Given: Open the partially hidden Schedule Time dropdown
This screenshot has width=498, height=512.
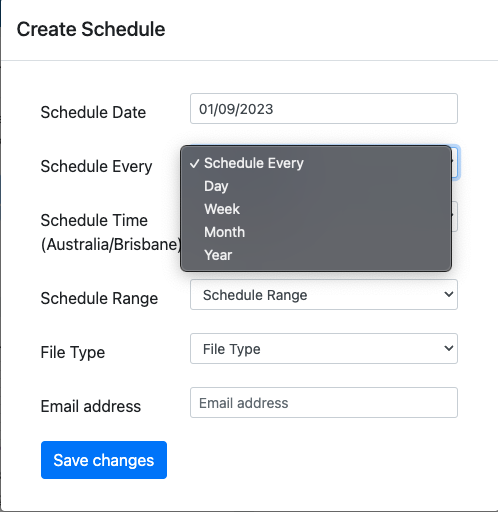Looking at the screenshot, I should pos(455,216).
